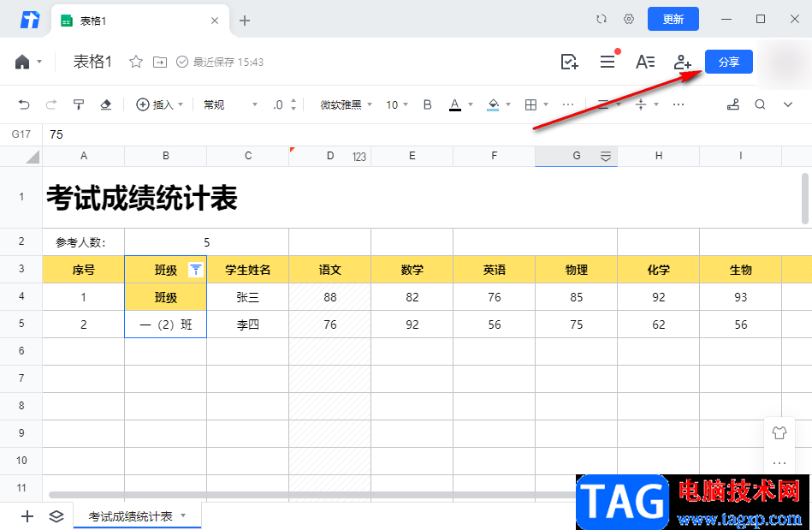The height and width of the screenshot is (530, 812).
Task: Select row 6 header
Action: coord(21,351)
